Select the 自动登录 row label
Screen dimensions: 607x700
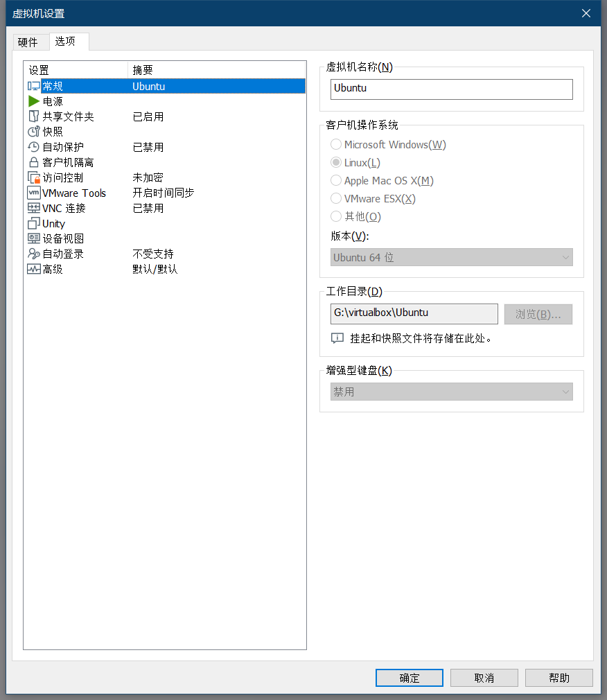click(63, 254)
